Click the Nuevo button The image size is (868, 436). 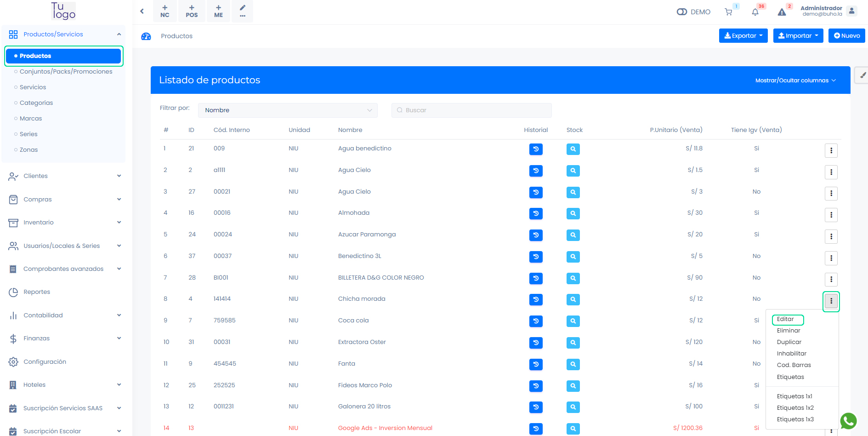coord(846,36)
